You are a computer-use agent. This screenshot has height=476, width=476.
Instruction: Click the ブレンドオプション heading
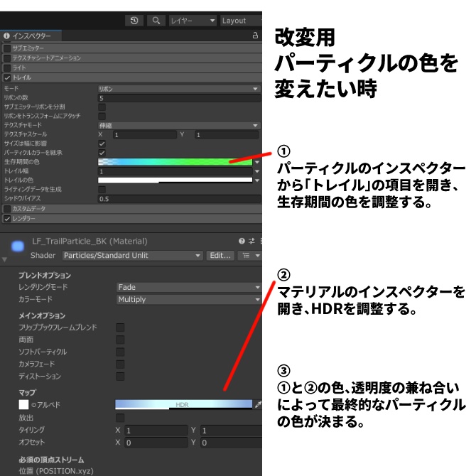45,276
